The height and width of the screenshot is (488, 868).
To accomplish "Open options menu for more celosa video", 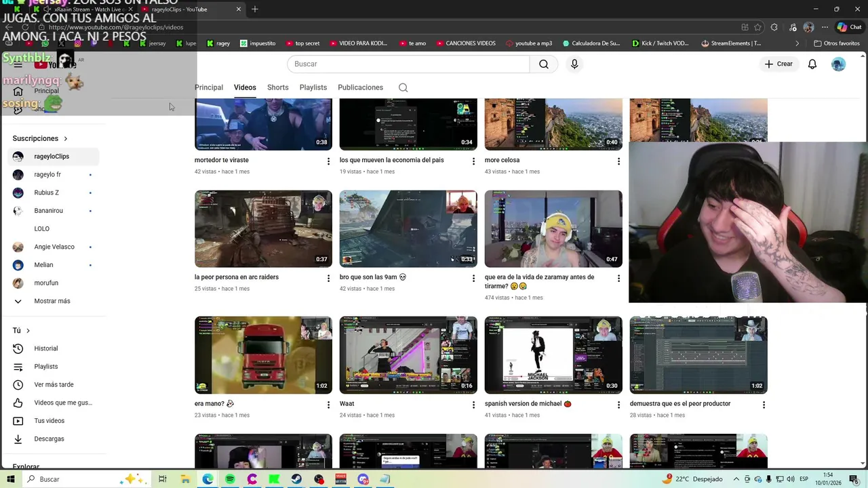I will coord(618,161).
